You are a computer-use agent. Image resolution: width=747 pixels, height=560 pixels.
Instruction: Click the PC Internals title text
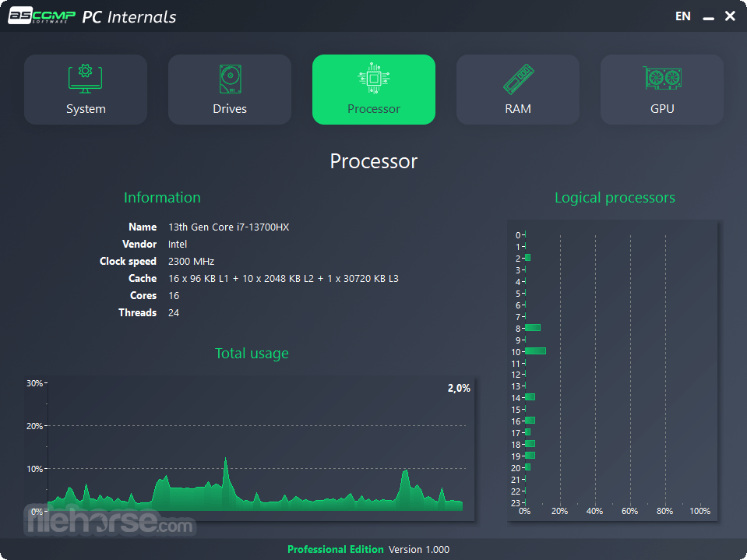pos(129,16)
